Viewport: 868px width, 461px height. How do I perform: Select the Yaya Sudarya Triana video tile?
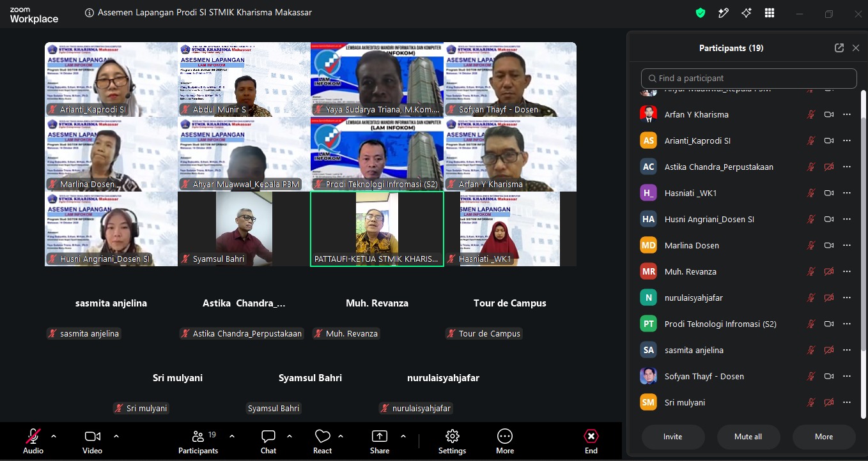coord(377,79)
